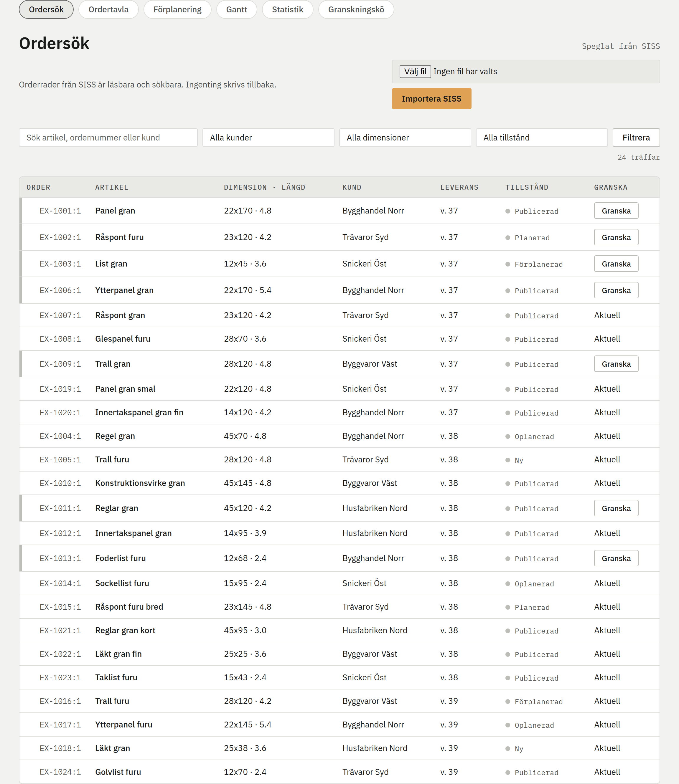Click dimension 14x95 · 3.9

tap(245, 533)
